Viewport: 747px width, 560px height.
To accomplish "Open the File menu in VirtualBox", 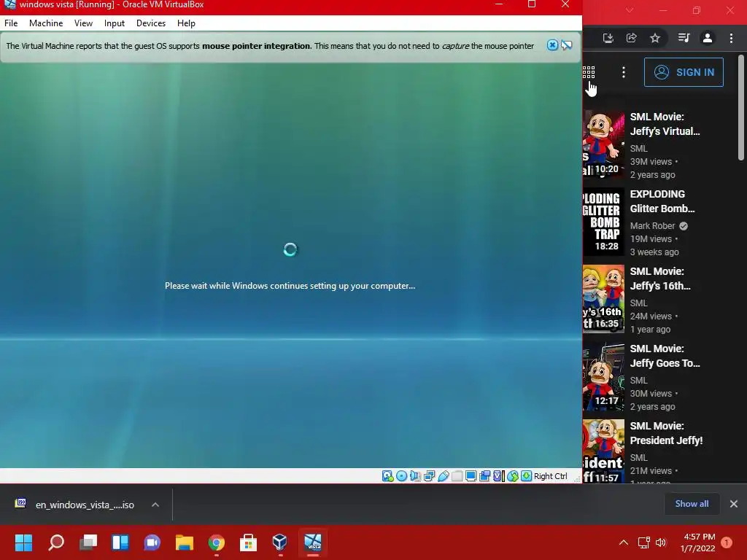I will pos(11,23).
